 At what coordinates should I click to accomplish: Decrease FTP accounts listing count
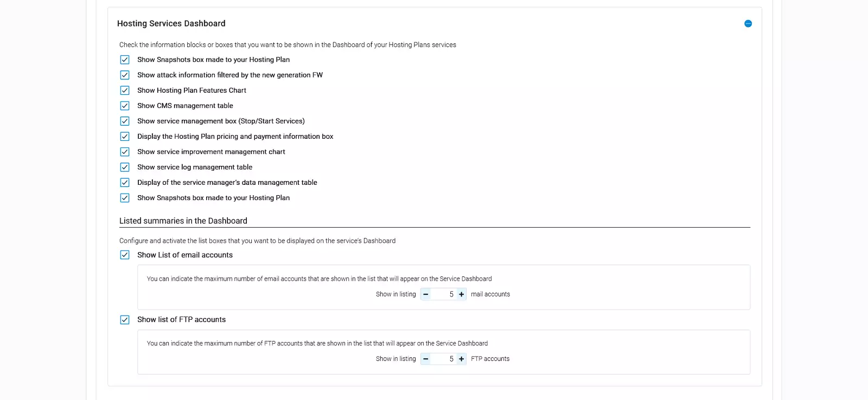coord(426,359)
